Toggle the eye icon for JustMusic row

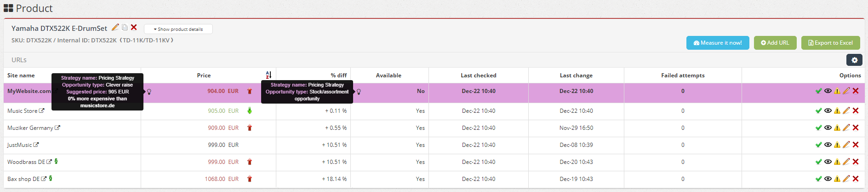[x=828, y=145]
